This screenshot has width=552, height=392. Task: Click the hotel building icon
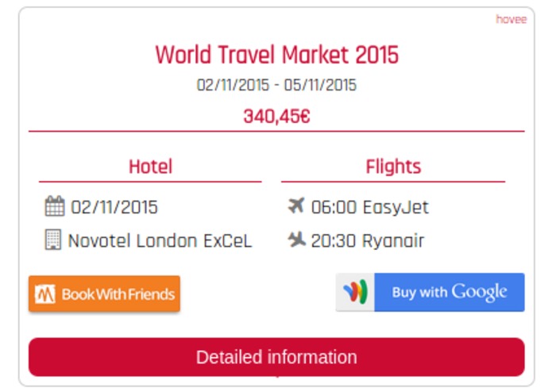click(53, 240)
